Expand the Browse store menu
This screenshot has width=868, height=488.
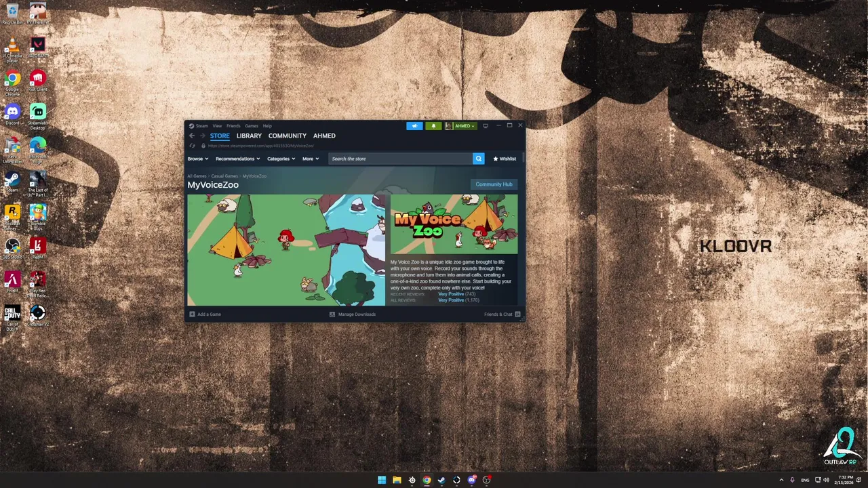197,159
